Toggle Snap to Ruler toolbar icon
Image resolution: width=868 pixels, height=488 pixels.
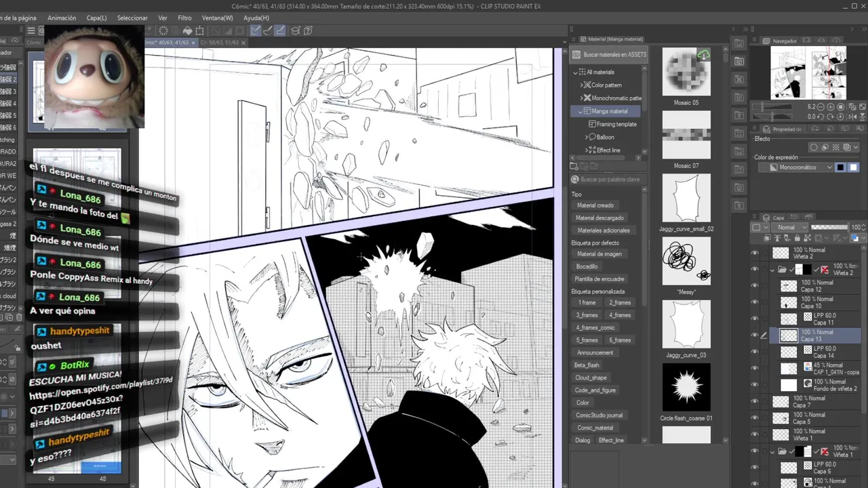(x=256, y=30)
